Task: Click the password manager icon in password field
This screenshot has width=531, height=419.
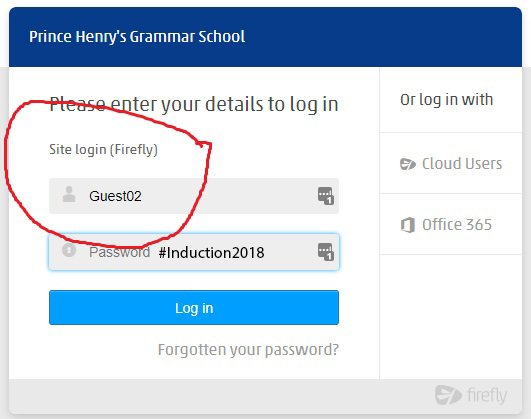Action: point(325,252)
